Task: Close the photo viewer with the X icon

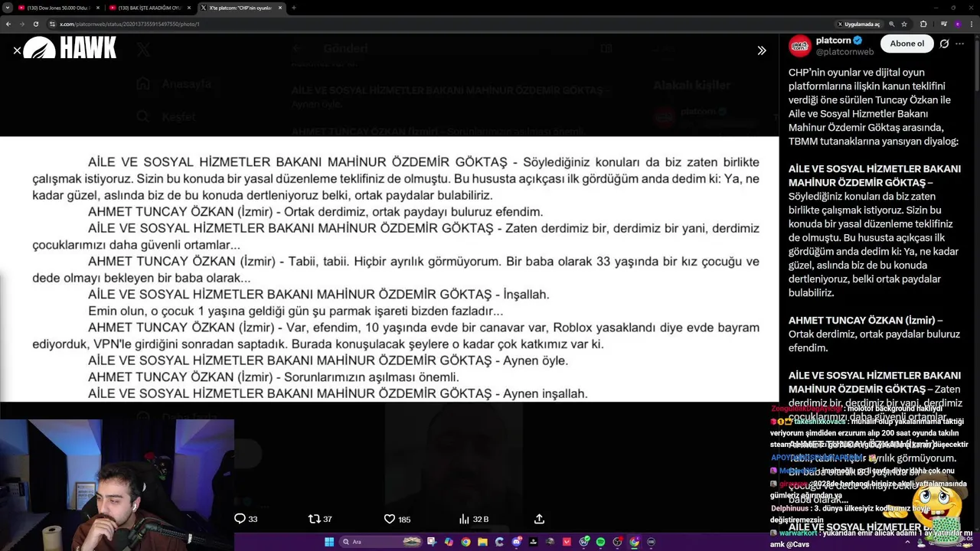Action: [17, 51]
